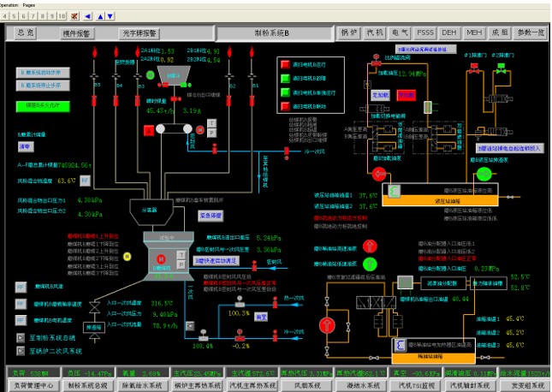Click the yellow M motor icon
The width and height of the screenshot is (552, 392).
point(127,256)
